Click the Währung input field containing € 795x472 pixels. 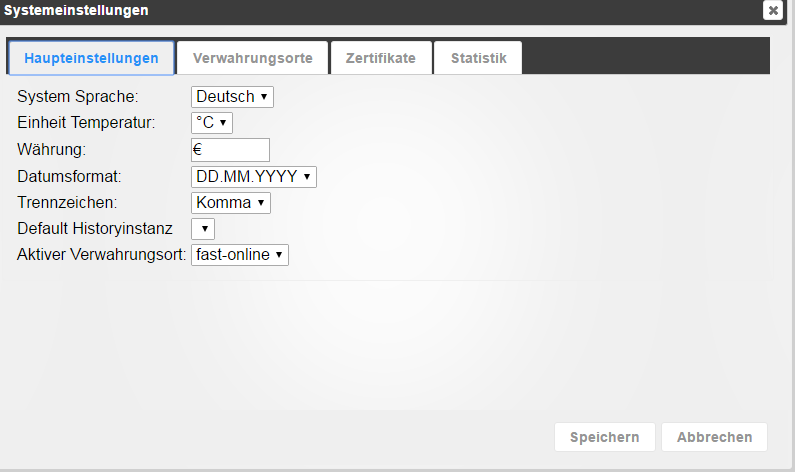pos(230,150)
